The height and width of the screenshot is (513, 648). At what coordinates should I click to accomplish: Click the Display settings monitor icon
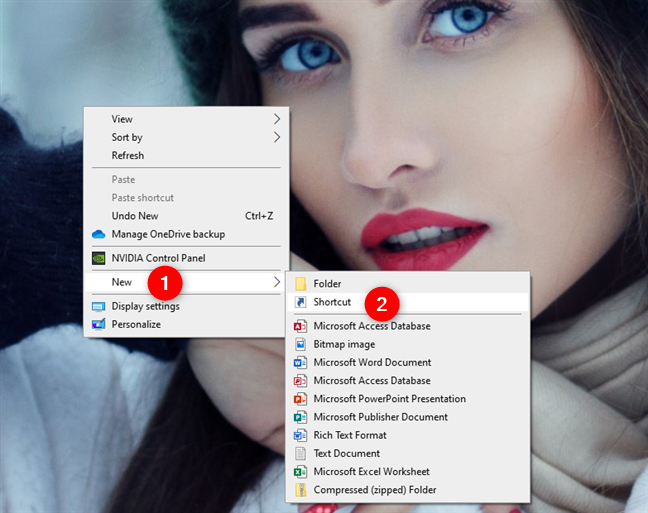(98, 306)
